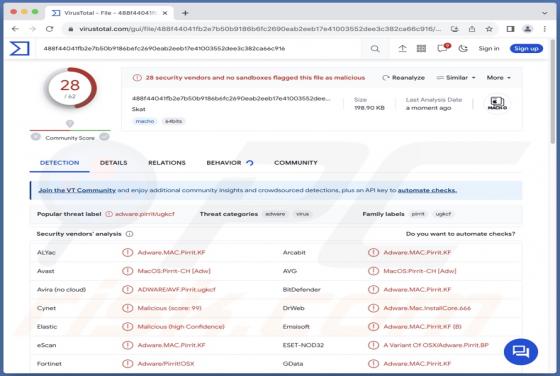Click the VirusTotal logo icon
The image size is (560, 376).
click(x=19, y=49)
